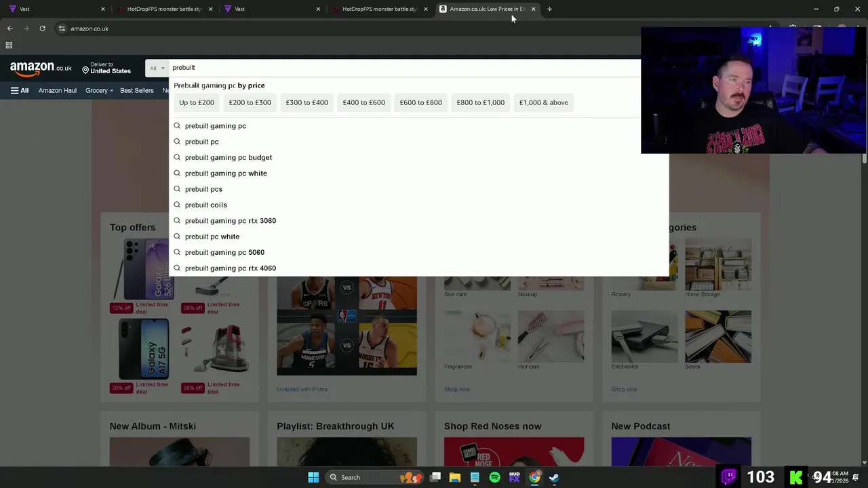
Task: Open a new browser tab
Action: [549, 9]
